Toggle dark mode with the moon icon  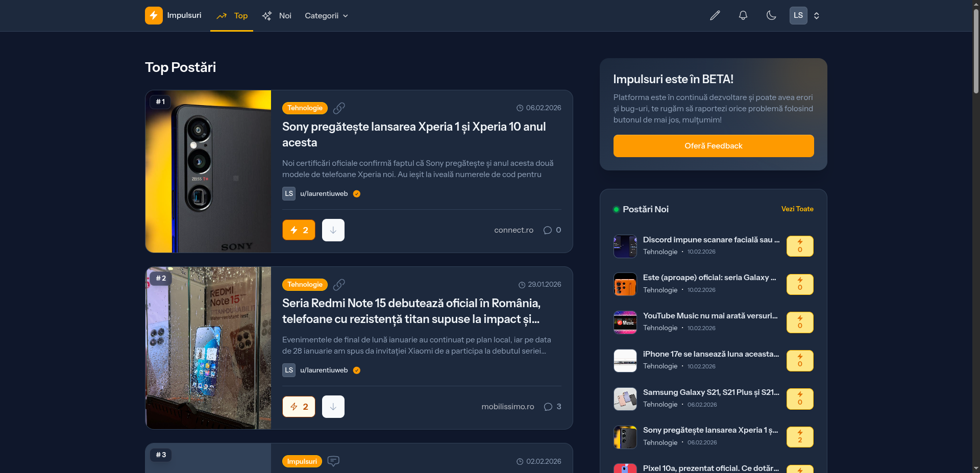[771, 15]
